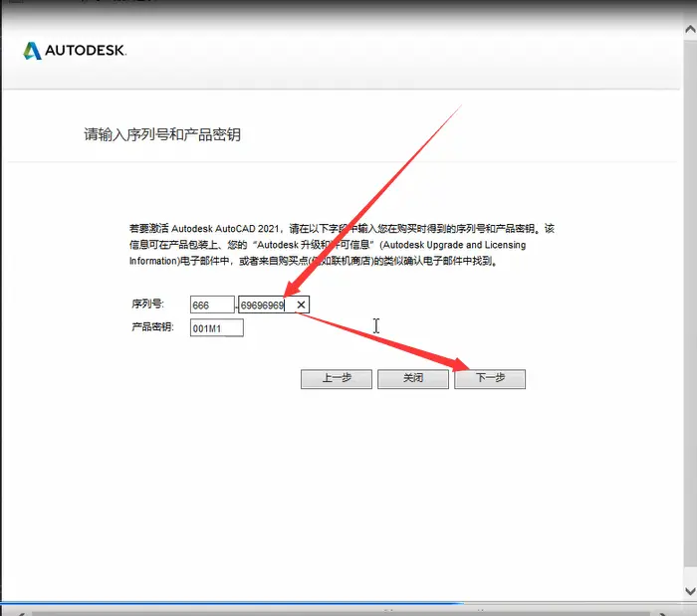Screen dimensions: 697x616
Task: Select the product key field showing 001M1
Action: [x=216, y=327]
